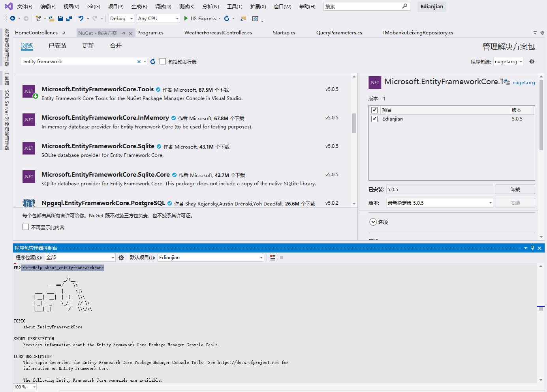Screen dimensions: 547x392
Task: Open the IIS Express launch target dropdown arrow
Action: point(220,19)
